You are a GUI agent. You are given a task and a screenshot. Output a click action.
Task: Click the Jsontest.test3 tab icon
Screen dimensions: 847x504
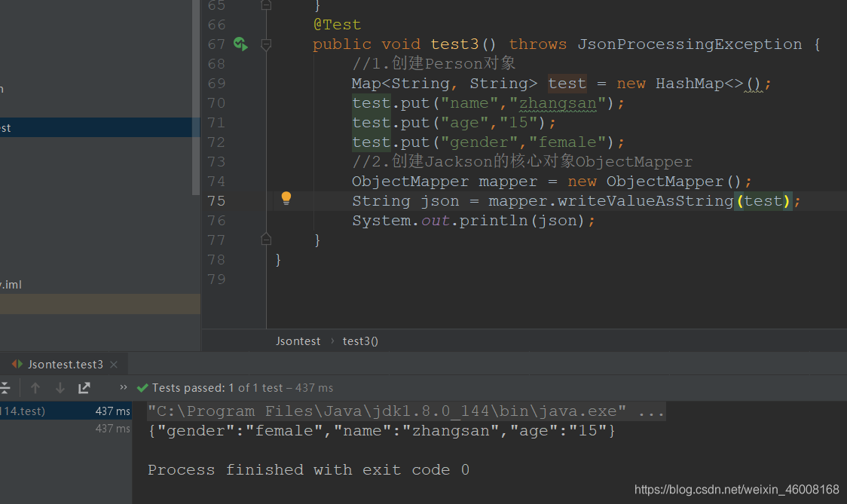point(17,364)
